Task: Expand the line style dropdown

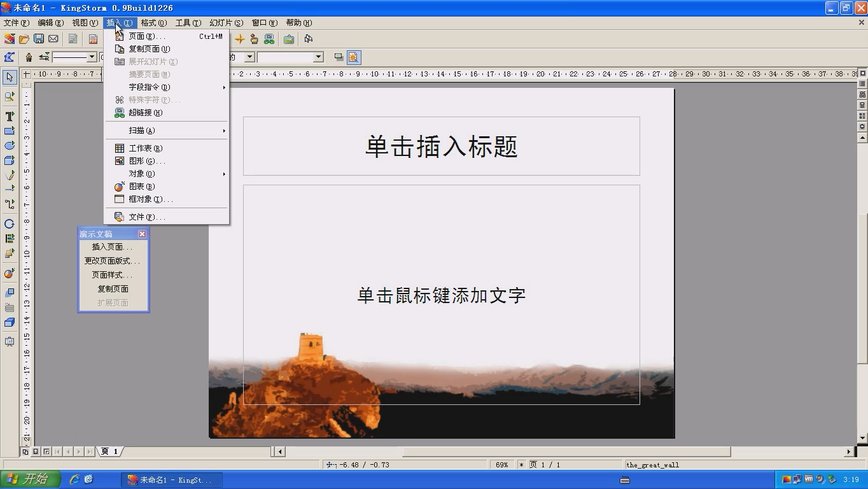Action: point(92,57)
